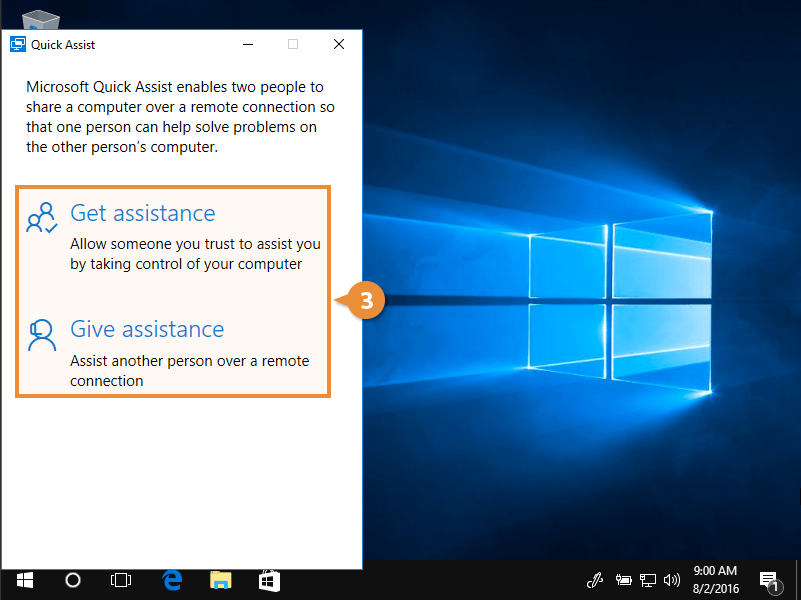Screen dimensions: 801x600
Task: Minimize the Quick Assist window
Action: [x=248, y=44]
